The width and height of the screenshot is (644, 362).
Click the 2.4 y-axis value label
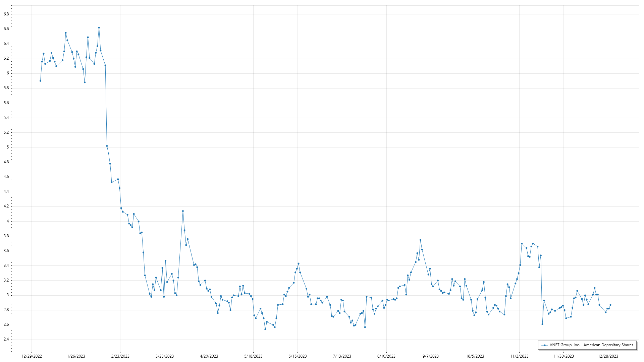tap(6, 340)
